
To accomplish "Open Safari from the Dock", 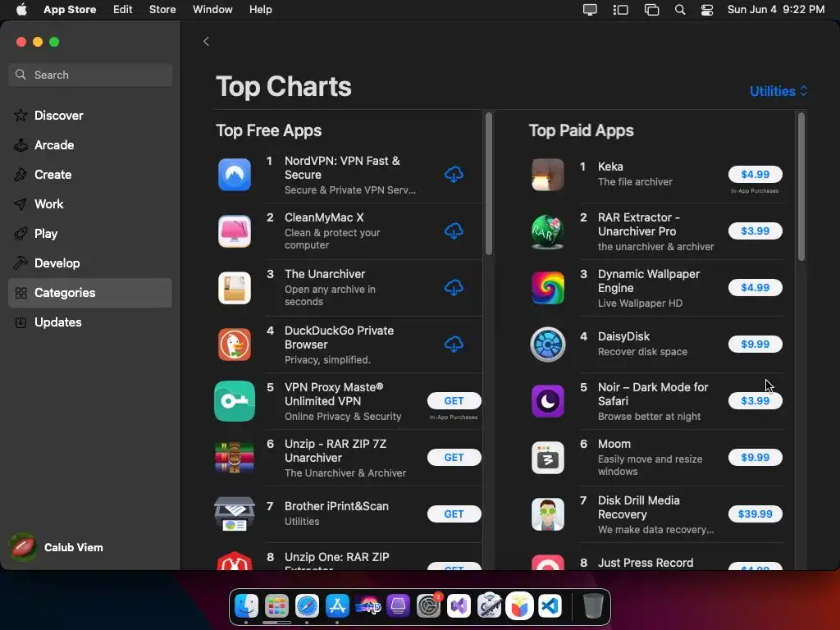I will [x=307, y=606].
